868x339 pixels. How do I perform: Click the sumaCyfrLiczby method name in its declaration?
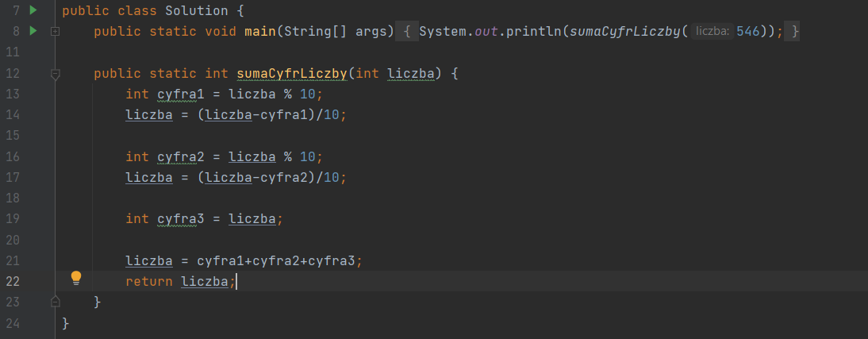click(x=292, y=74)
